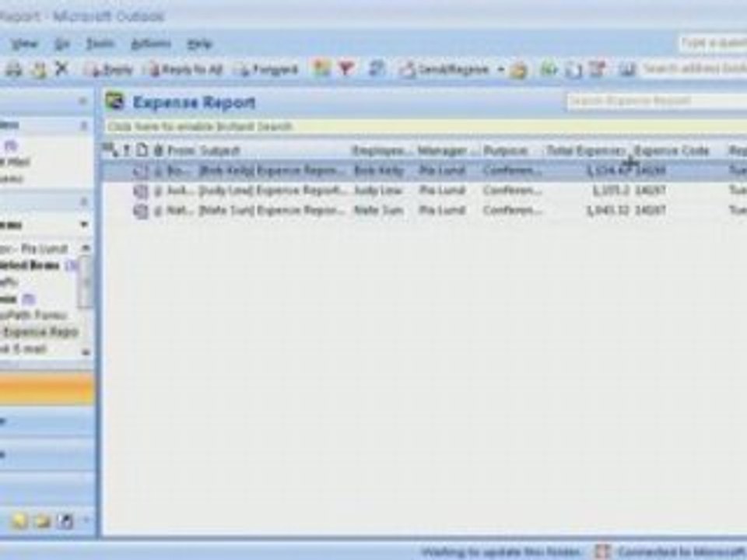Sort by the Employee column header
Viewport: 747px width, 560px height.
tap(382, 151)
